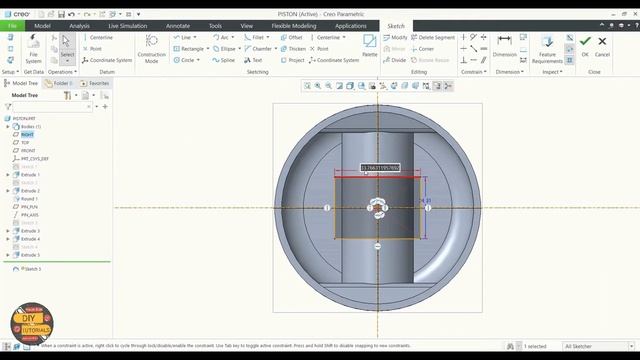Image resolution: width=640 pixels, height=360 pixels.
Task: Select the Circle sketch tool
Action: click(x=184, y=60)
